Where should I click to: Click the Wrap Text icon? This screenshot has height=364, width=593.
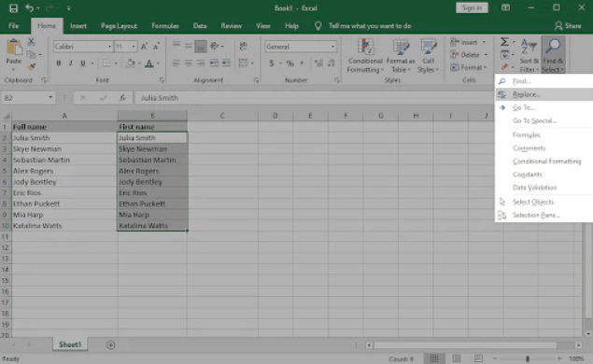243,46
